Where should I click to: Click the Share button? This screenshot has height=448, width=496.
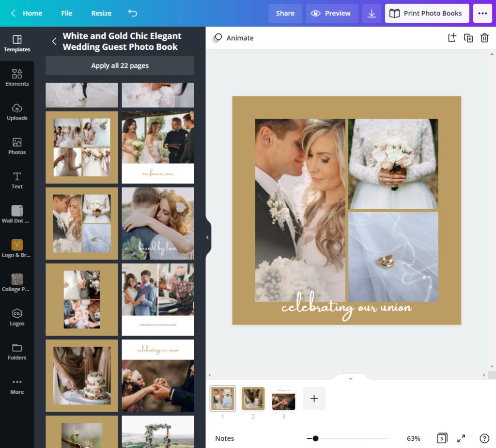285,14
